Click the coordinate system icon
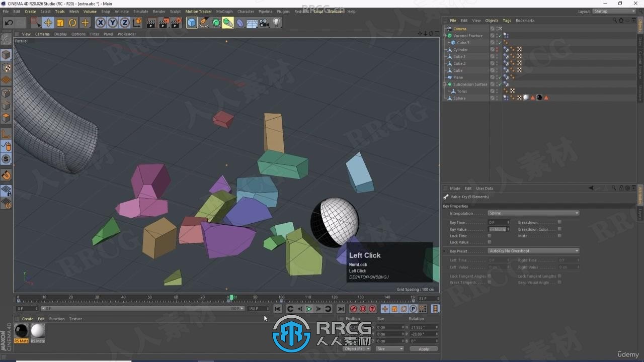644x362 pixels. coord(137,23)
